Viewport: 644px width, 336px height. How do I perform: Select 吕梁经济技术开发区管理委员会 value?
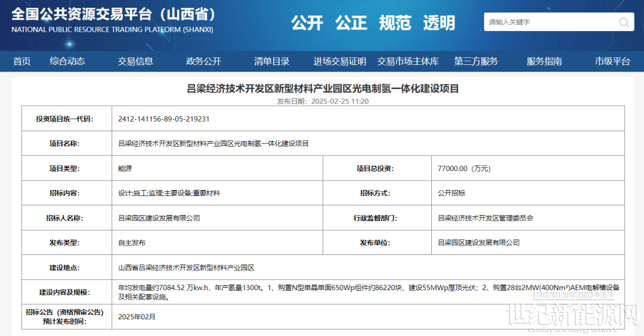(485, 218)
